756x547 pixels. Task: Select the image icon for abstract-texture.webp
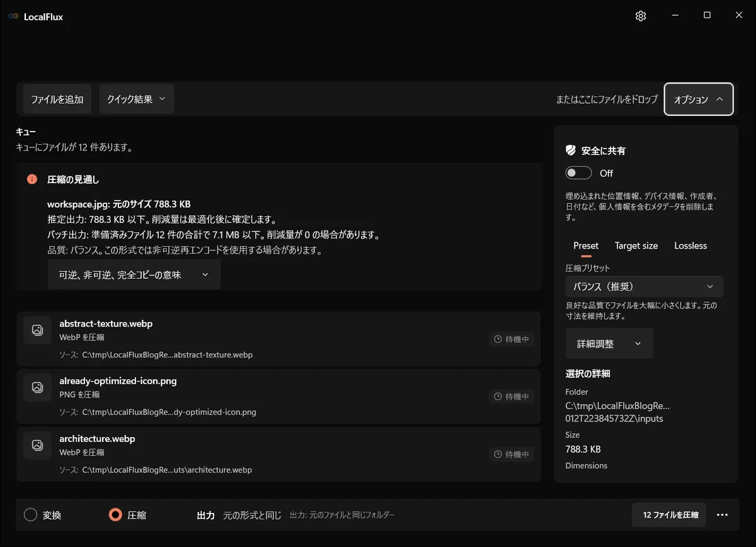[x=37, y=330]
